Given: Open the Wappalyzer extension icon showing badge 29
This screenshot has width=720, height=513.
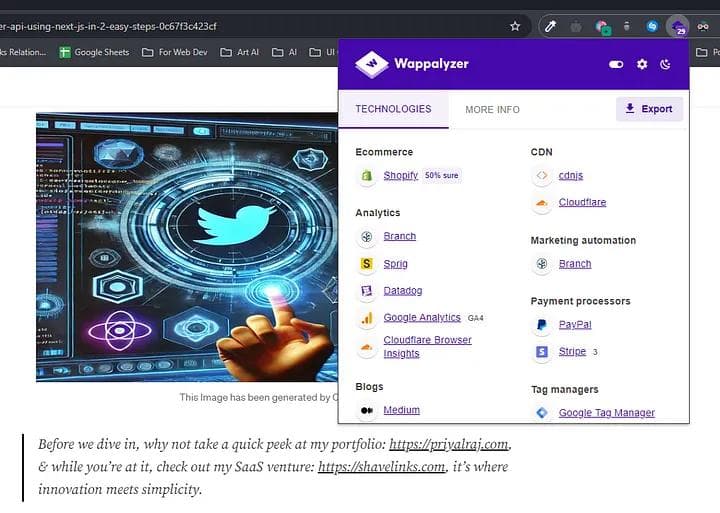Looking at the screenshot, I should [678, 27].
